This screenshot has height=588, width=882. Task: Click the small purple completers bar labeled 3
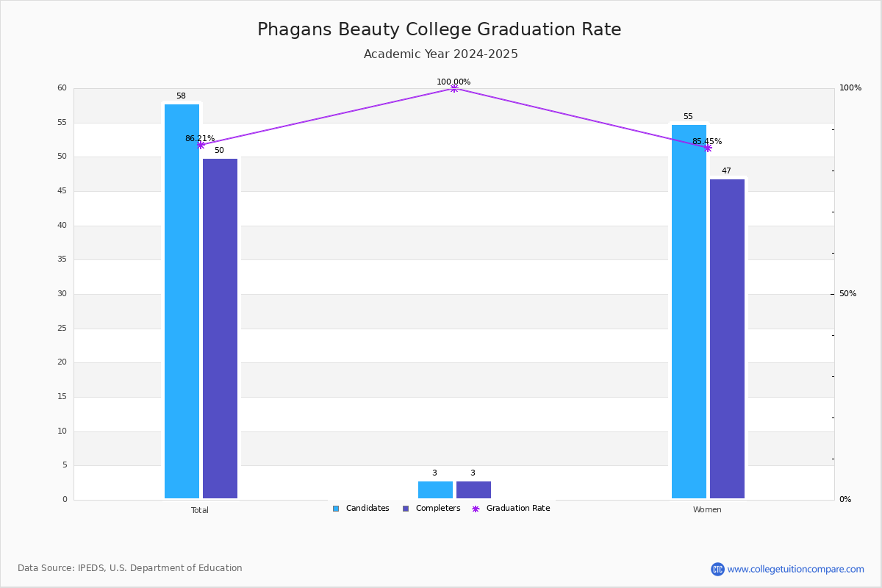473,490
